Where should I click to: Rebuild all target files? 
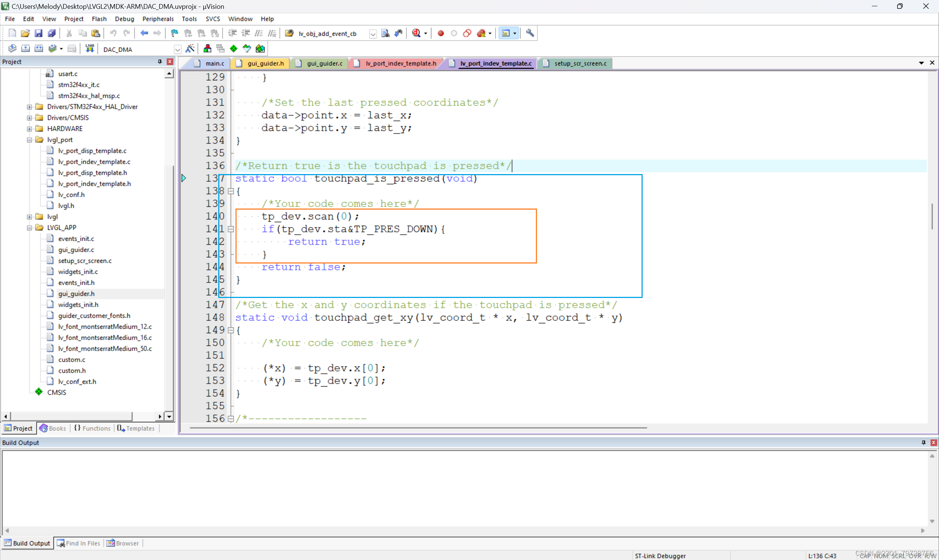(x=39, y=48)
